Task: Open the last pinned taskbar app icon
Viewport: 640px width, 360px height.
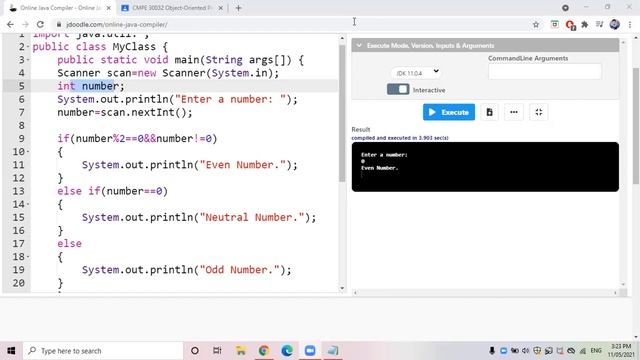Action: pyautogui.click(x=333, y=351)
